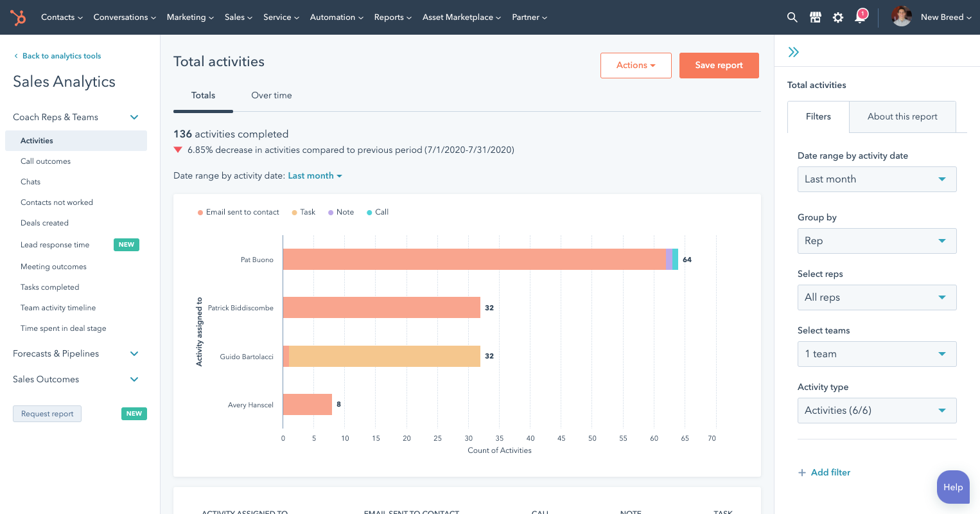Toggle the Email sent to contact legend item
The image size is (980, 514).
[x=238, y=212]
